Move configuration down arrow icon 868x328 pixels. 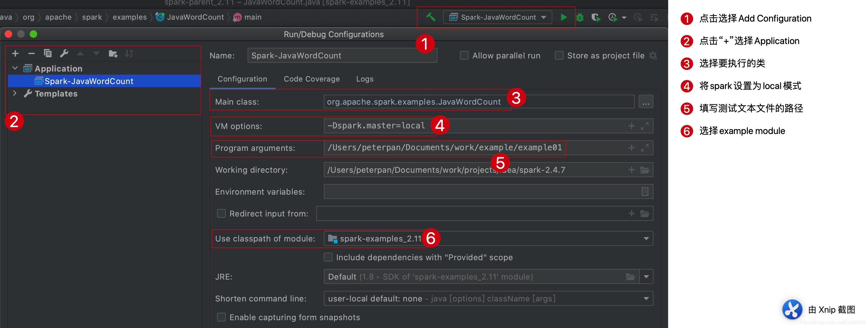point(96,53)
